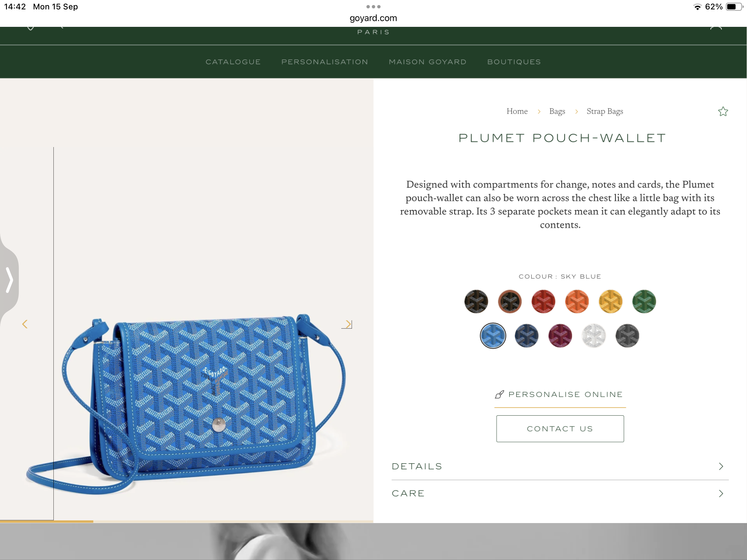747x560 pixels.
Task: Click the Contact Us button
Action: click(x=560, y=428)
